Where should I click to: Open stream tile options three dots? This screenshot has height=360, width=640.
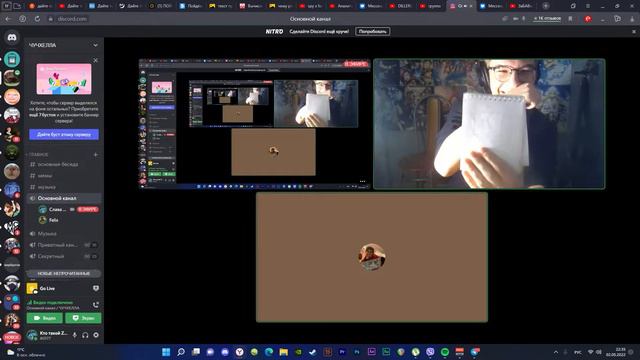[362, 181]
